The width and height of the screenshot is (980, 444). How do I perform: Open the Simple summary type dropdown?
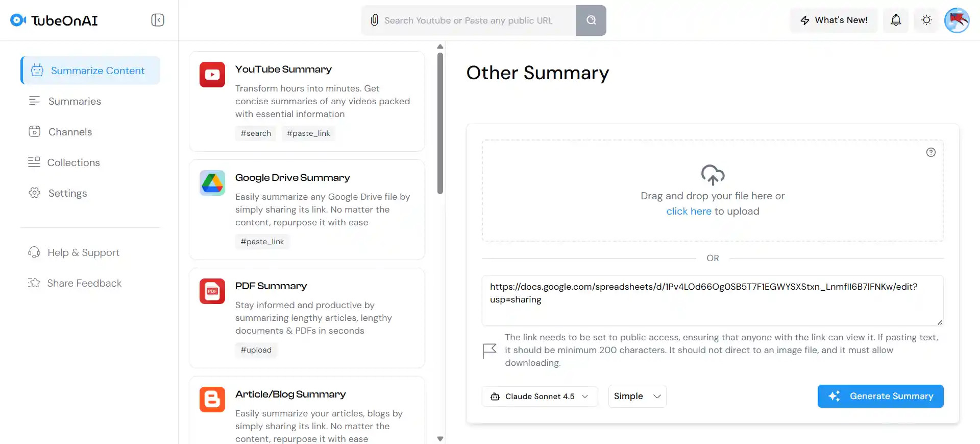click(x=637, y=396)
